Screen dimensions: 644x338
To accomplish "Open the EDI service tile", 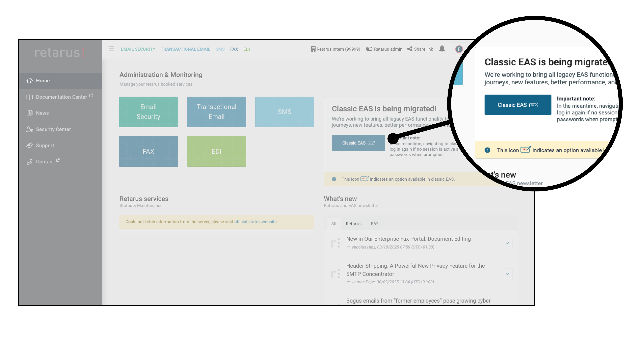I will point(216,151).
